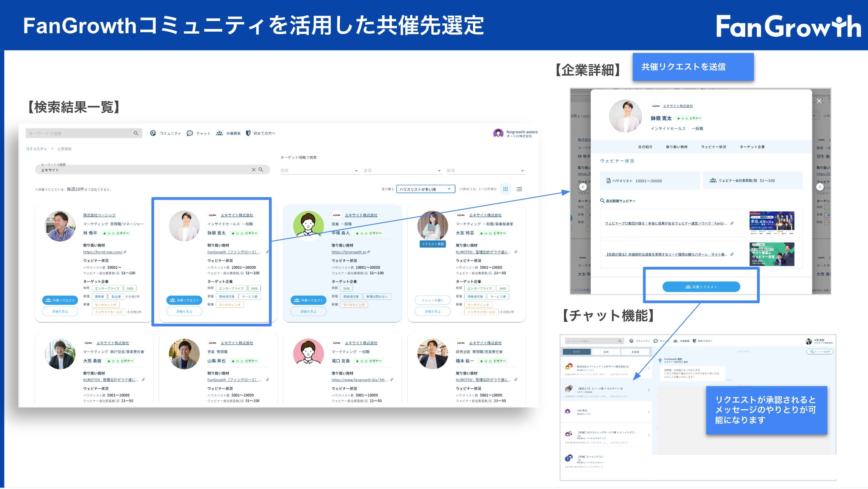Click メンバーを招待 button in chat
Screen dimensions: 868x489
(819, 351)
